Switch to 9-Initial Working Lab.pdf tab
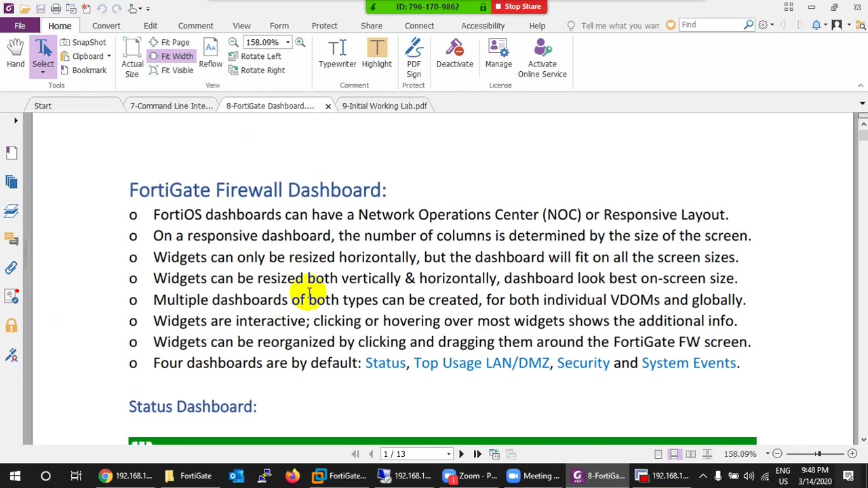868x488 pixels. point(384,106)
